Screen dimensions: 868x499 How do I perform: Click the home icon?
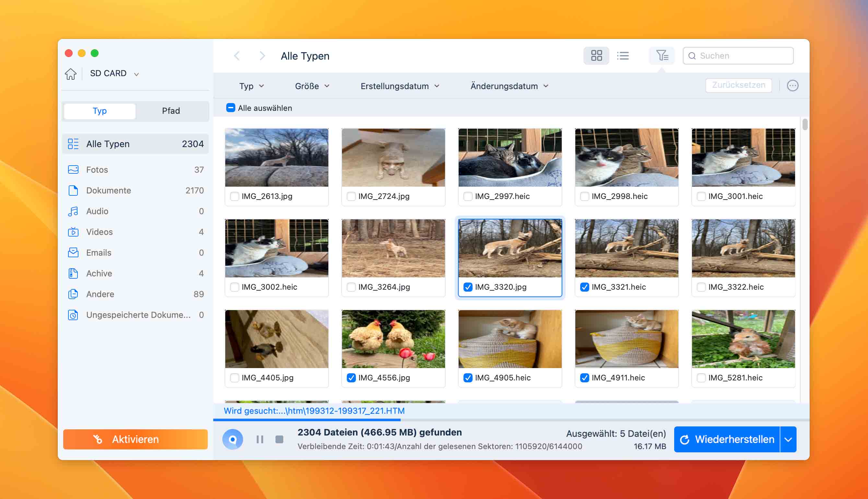(71, 74)
